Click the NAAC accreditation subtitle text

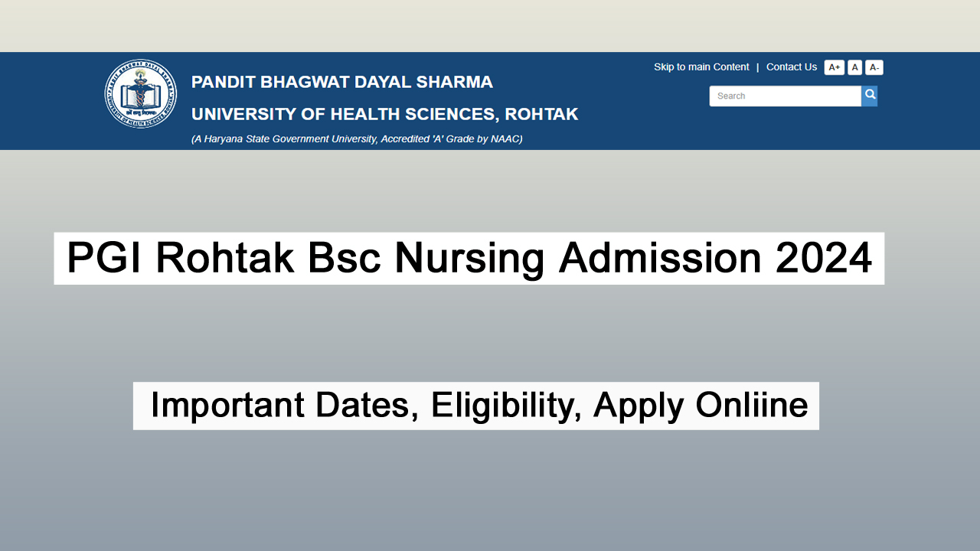pos(357,139)
